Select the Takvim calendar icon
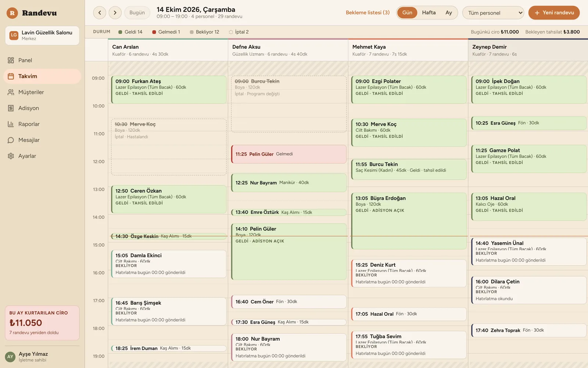The width and height of the screenshot is (588, 368). tap(11, 76)
